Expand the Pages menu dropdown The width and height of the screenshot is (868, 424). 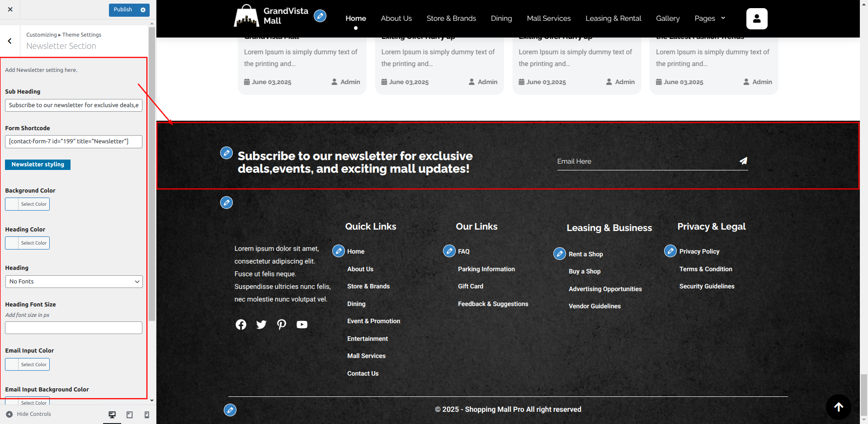point(710,19)
